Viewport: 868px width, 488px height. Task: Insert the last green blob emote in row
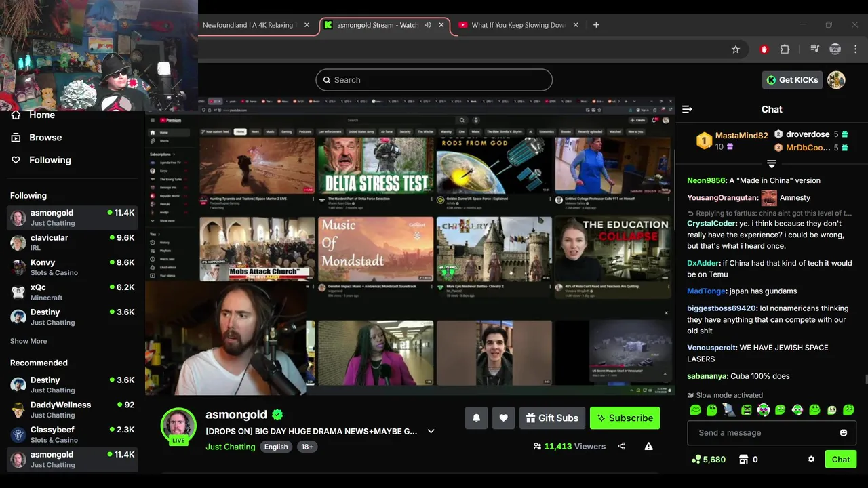849,410
